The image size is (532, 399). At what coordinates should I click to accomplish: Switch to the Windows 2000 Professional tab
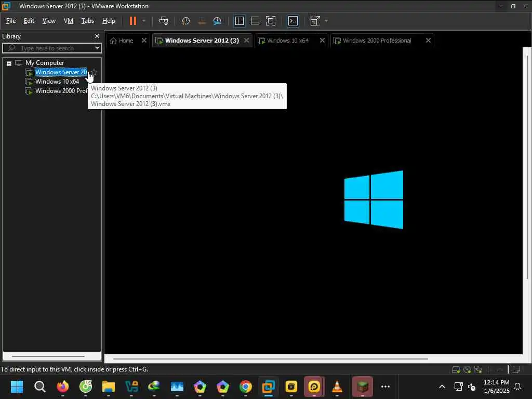pyautogui.click(x=377, y=41)
